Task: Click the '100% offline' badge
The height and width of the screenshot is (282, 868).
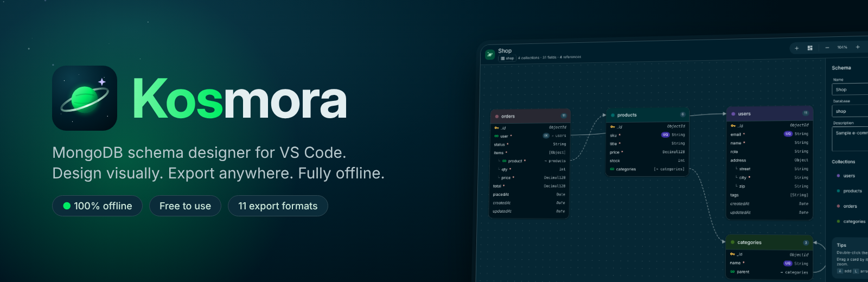Action: (98, 206)
